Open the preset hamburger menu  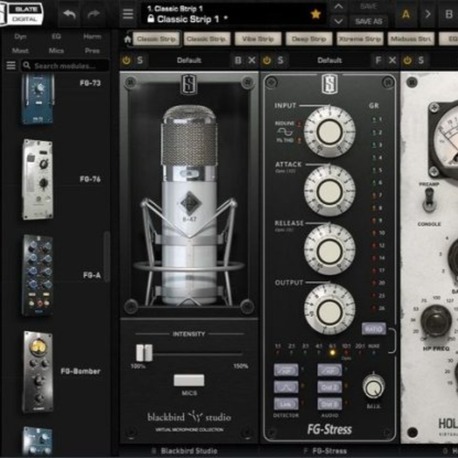click(128, 14)
